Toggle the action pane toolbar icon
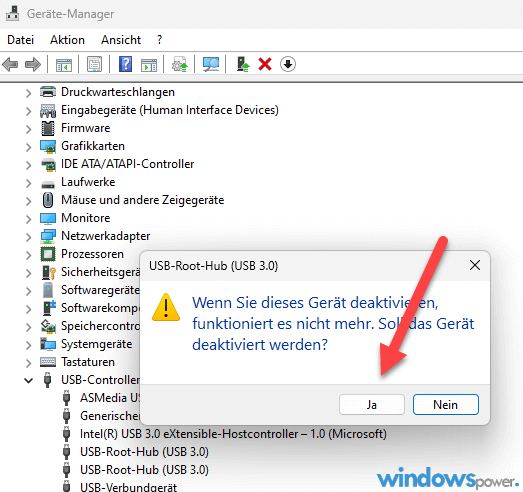Viewport: 523px width, 492px height. pyautogui.click(x=149, y=64)
